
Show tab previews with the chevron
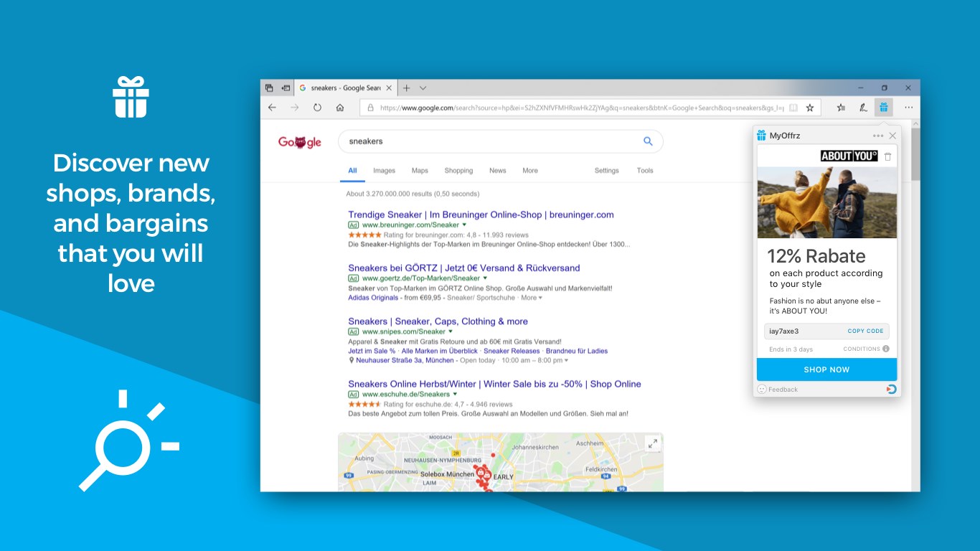pos(423,88)
